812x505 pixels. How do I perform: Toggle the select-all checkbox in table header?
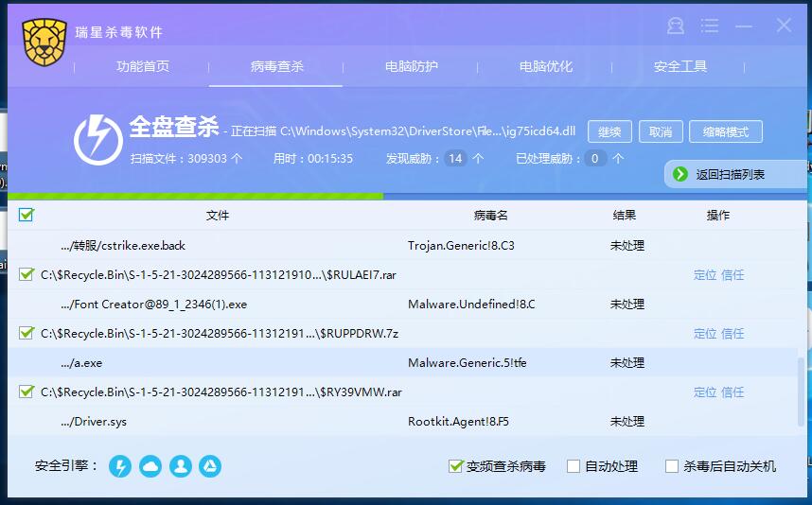pos(26,215)
